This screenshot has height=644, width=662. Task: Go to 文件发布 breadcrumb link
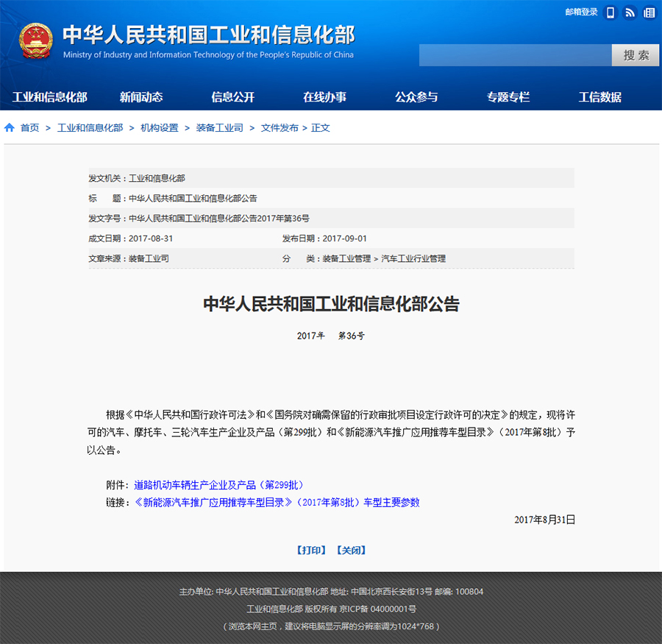280,127
